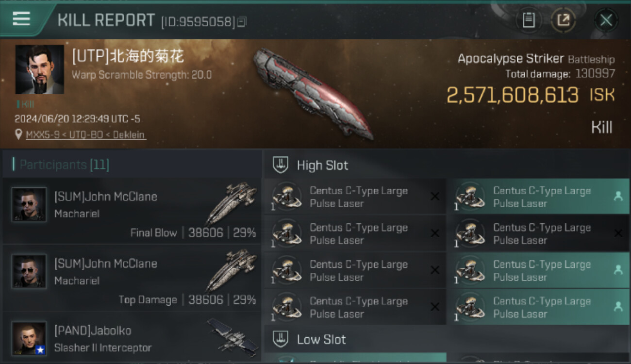
Task: Click the Jabolko pilot portrait
Action: click(29, 338)
